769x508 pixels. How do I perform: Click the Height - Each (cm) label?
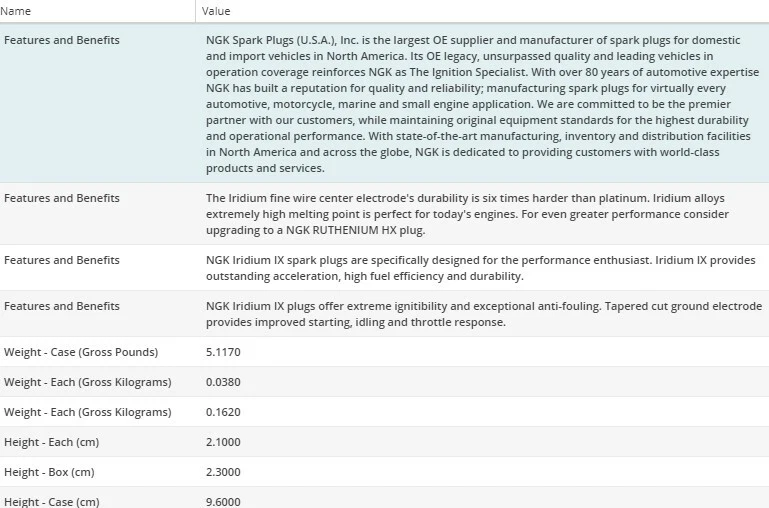click(x=52, y=442)
